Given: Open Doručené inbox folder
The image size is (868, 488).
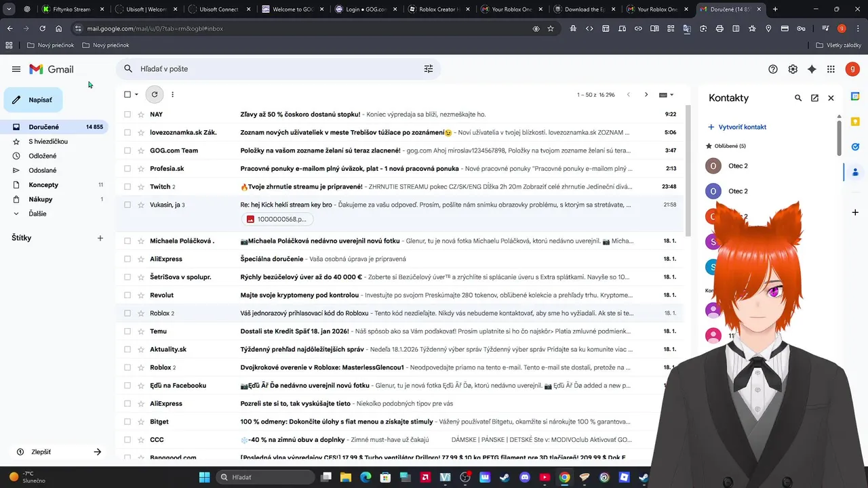Looking at the screenshot, I should click(56, 127).
